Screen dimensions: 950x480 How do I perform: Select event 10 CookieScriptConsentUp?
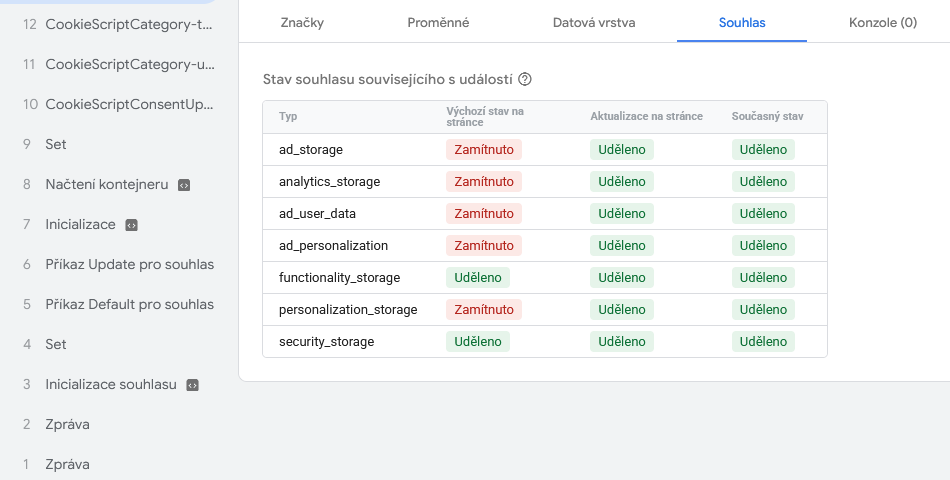click(x=119, y=104)
